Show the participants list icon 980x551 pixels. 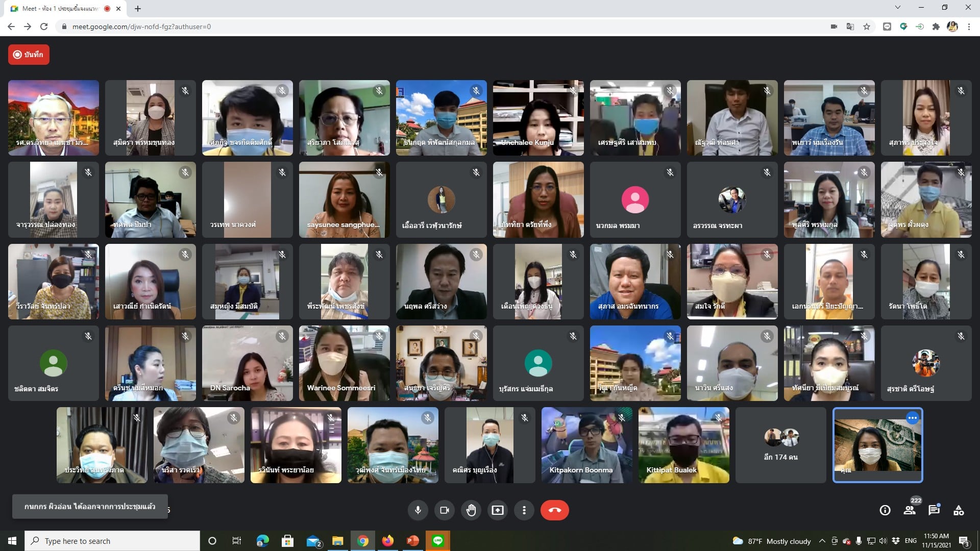tap(910, 510)
